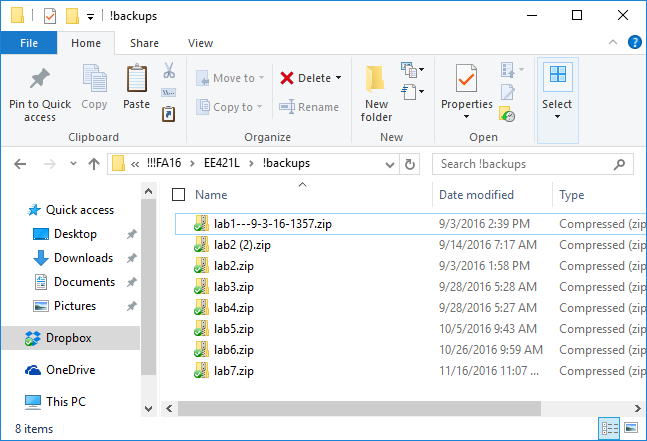Viewport: 647px width, 441px height.
Task: Open the Customize Quick Access Toolbar arrow
Action: 90,17
